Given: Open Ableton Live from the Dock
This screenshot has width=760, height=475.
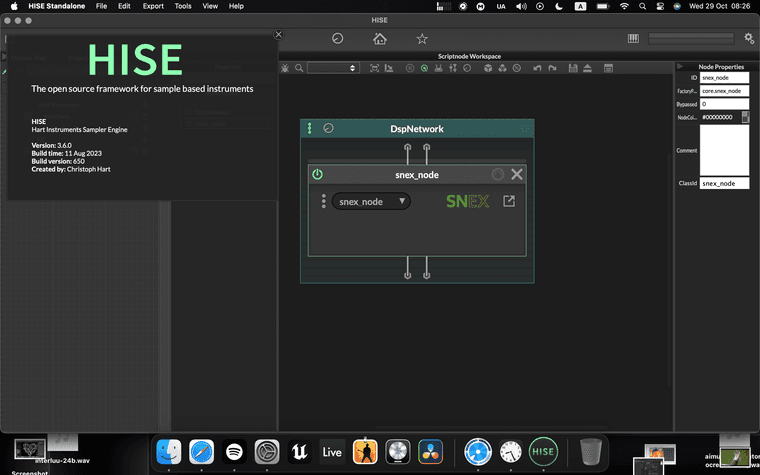Looking at the screenshot, I should point(332,452).
